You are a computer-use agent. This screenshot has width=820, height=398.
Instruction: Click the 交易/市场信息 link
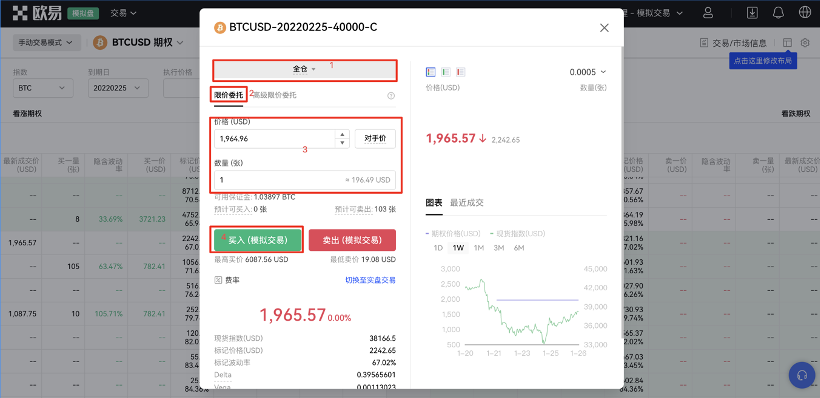pyautogui.click(x=740, y=43)
